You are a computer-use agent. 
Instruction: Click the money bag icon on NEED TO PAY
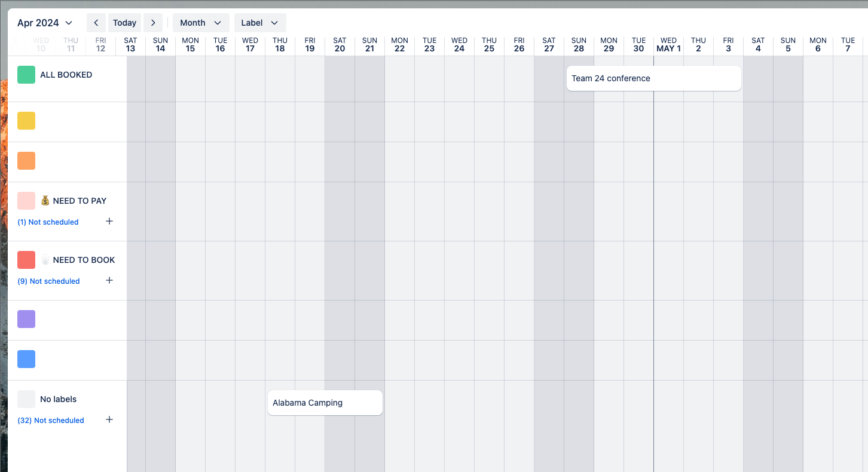tap(45, 200)
